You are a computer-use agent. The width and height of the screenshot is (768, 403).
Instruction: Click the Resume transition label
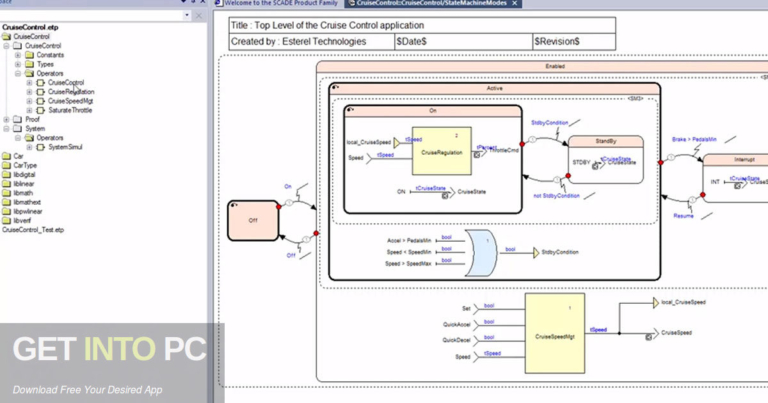tap(683, 216)
